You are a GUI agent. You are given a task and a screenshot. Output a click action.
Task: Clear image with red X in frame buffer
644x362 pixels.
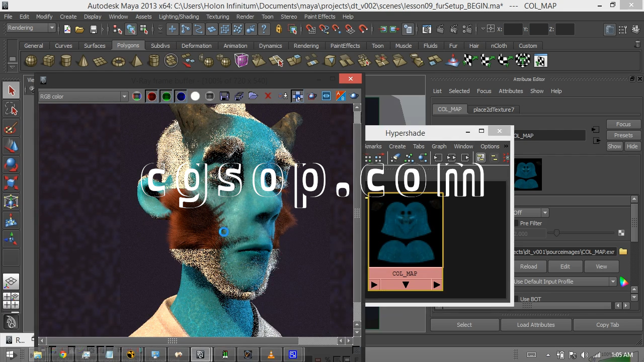coord(268,96)
